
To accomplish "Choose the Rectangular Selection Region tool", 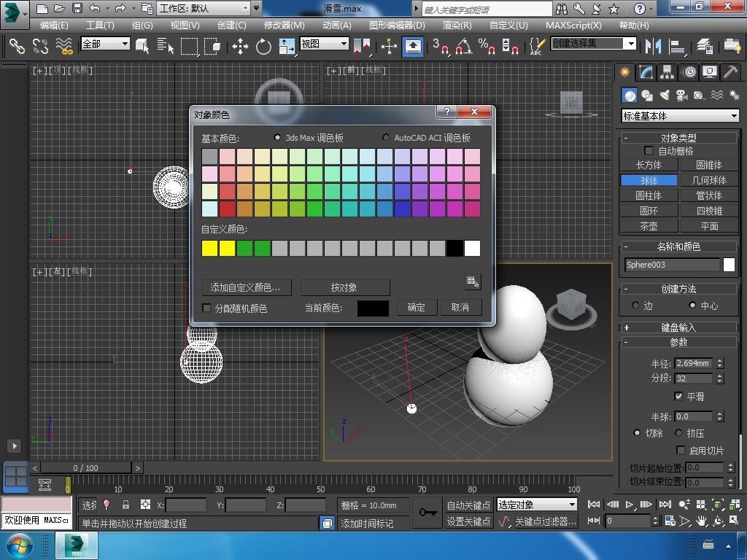I will (x=189, y=46).
